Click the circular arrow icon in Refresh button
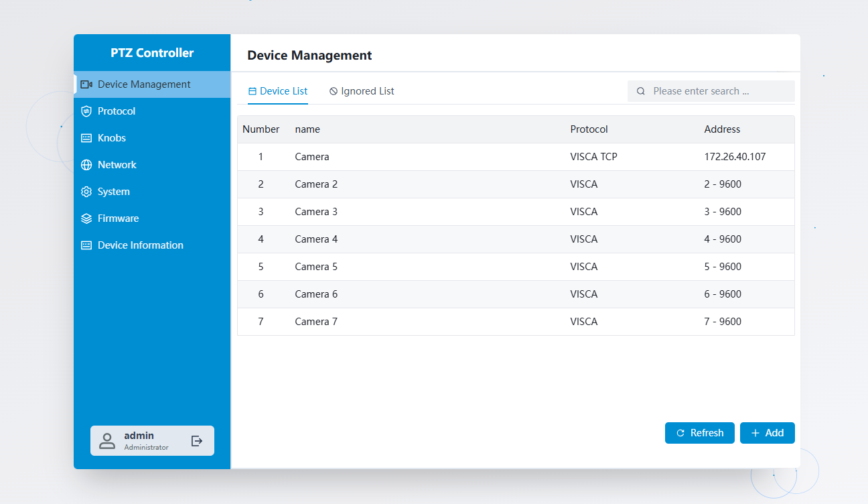The width and height of the screenshot is (868, 504). [x=680, y=433]
